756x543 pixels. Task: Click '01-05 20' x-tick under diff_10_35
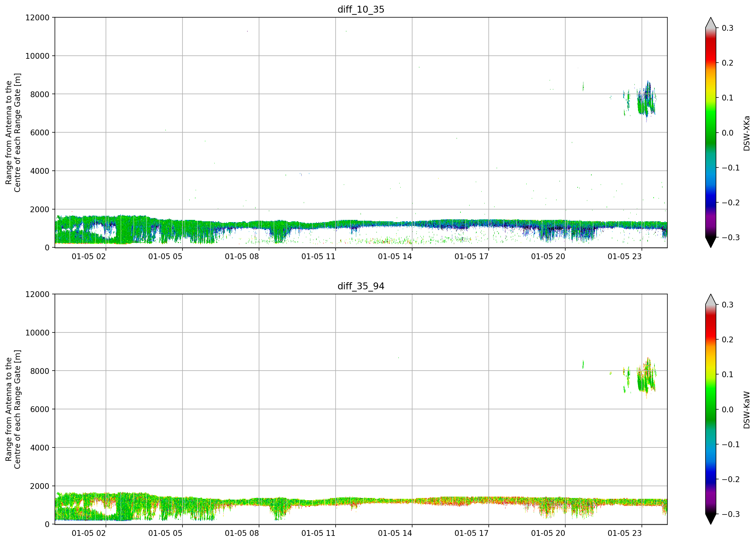(x=548, y=256)
